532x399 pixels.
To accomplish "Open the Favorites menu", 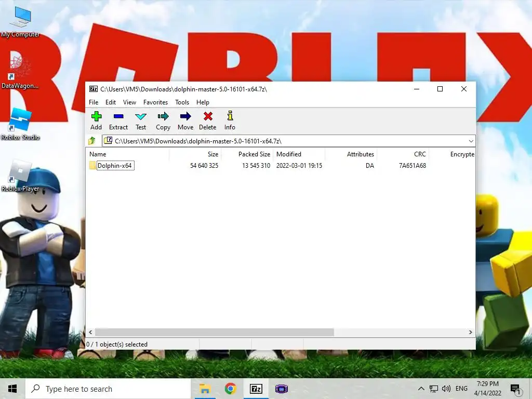I will point(155,102).
